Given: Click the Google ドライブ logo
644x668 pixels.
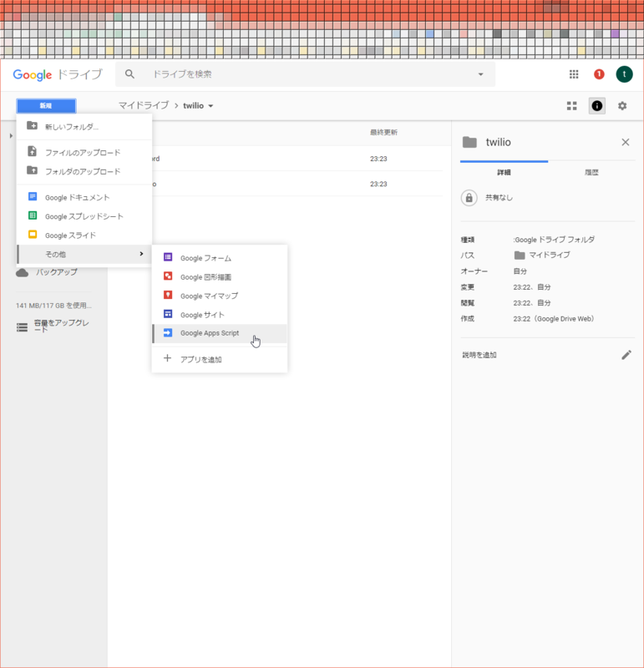Looking at the screenshot, I should click(x=58, y=74).
